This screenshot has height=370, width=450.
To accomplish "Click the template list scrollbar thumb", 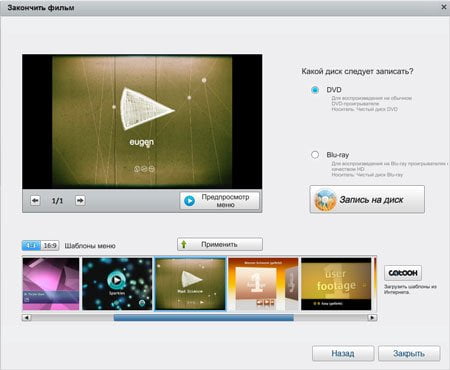I will 204,318.
